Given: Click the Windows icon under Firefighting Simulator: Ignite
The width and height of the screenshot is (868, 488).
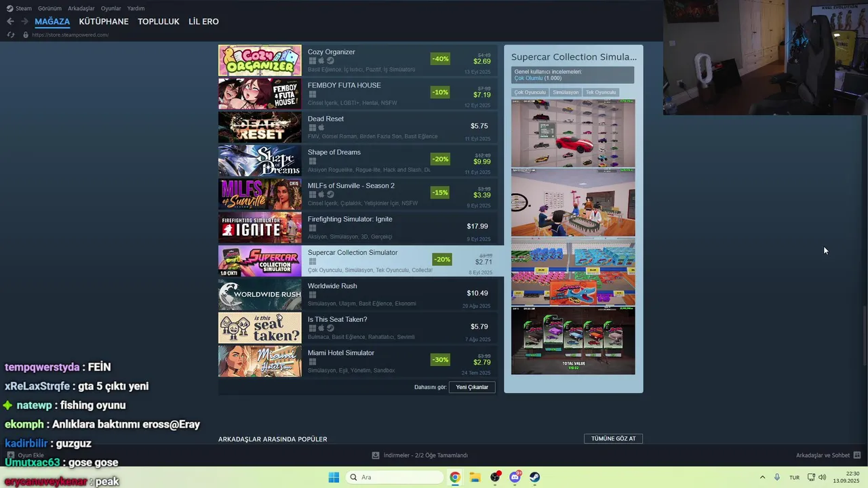Looking at the screenshot, I should click(x=313, y=228).
